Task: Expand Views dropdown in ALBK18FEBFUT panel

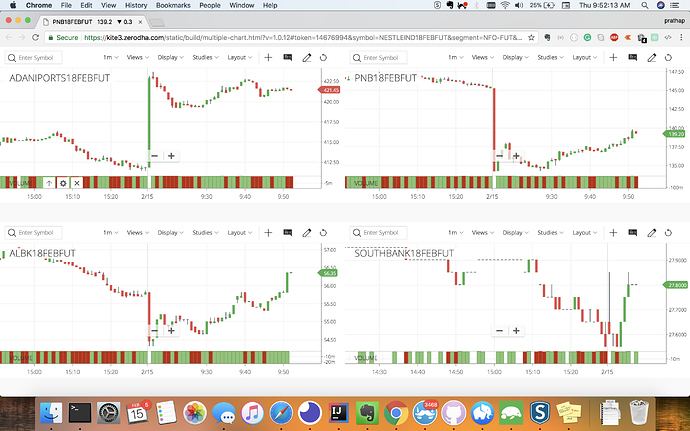Action: [x=138, y=232]
